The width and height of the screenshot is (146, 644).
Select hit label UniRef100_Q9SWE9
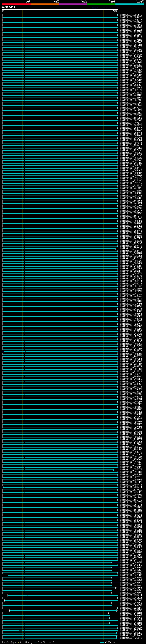131,379
